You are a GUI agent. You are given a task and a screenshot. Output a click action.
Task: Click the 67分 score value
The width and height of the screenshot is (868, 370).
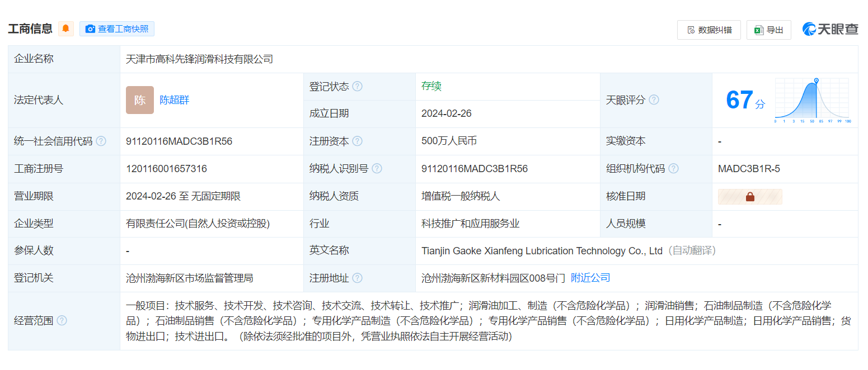pos(745,101)
